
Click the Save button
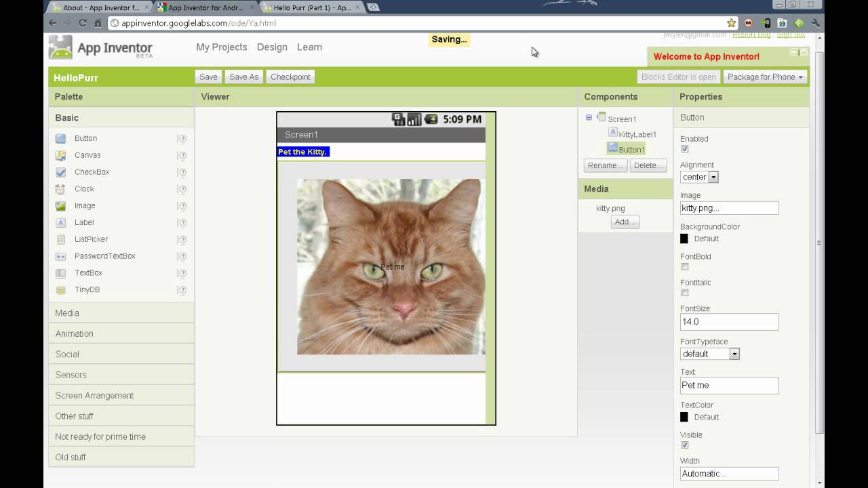[x=208, y=77]
